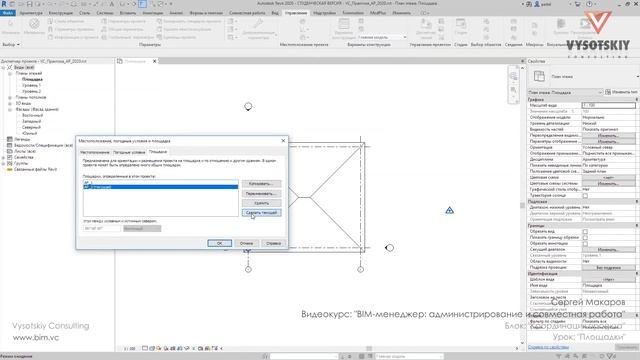Expand the 3D виды tree node

10,103
